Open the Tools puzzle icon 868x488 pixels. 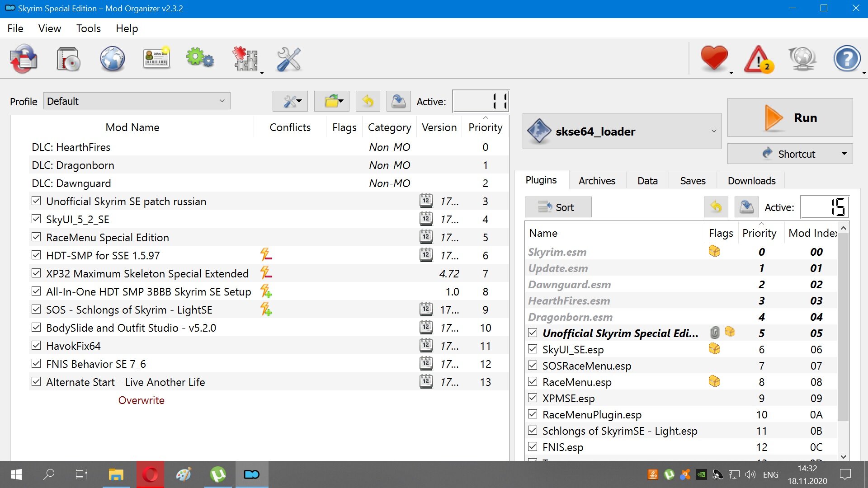click(x=245, y=59)
